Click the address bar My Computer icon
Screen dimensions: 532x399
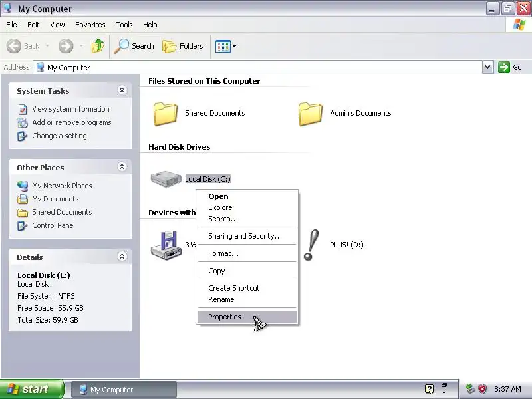[41, 67]
